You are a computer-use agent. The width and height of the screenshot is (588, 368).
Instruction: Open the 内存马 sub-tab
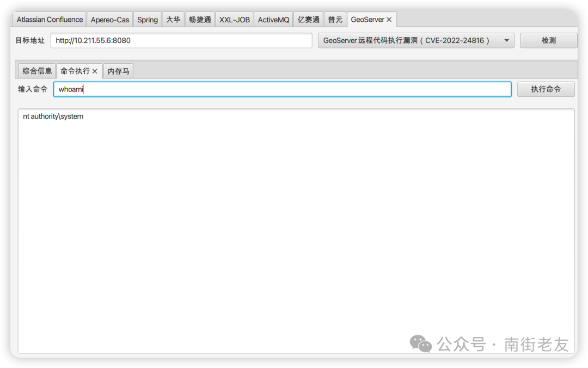119,71
